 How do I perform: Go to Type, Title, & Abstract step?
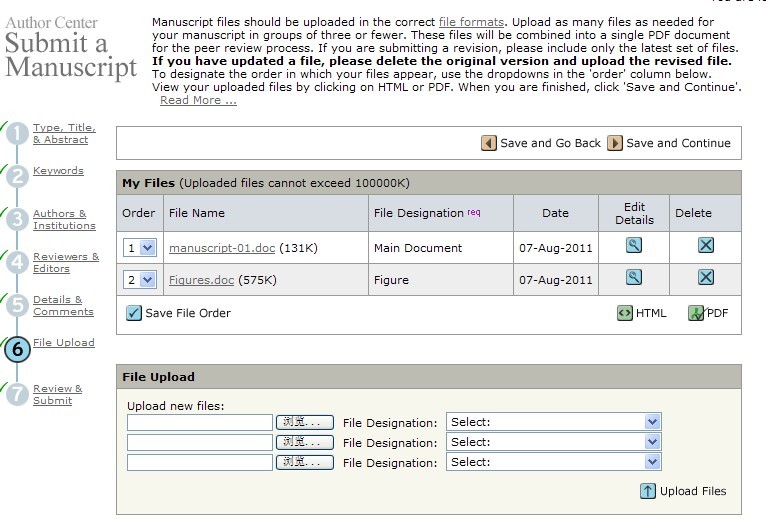[63, 134]
